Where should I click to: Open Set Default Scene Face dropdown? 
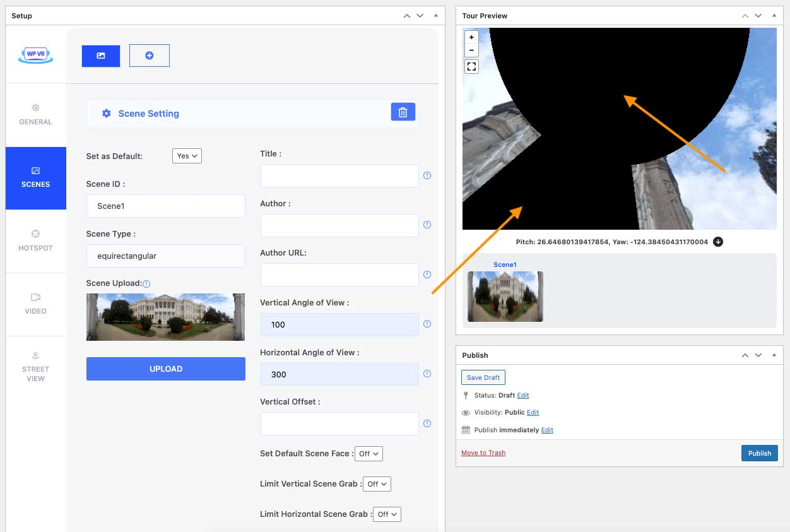[368, 454]
